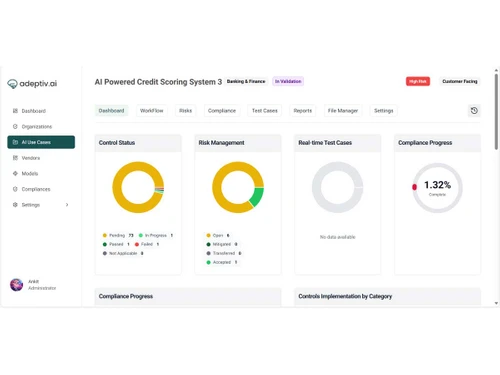
Task: Click the green Accepted legend dot
Action: point(208,262)
